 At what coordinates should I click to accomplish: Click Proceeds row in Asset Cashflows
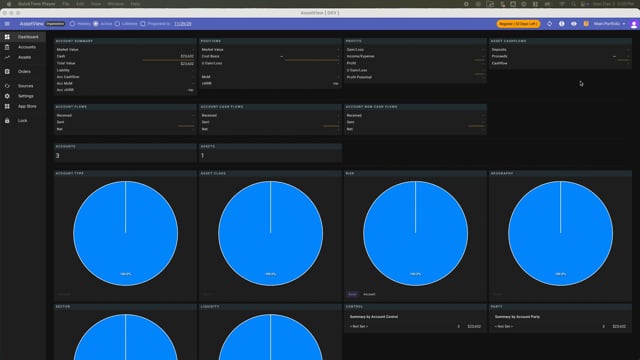pyautogui.click(x=560, y=56)
